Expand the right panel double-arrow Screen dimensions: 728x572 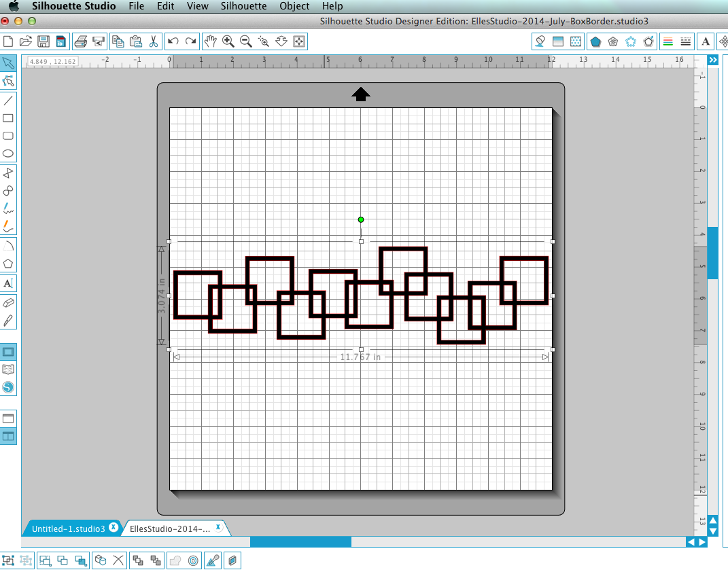712,60
